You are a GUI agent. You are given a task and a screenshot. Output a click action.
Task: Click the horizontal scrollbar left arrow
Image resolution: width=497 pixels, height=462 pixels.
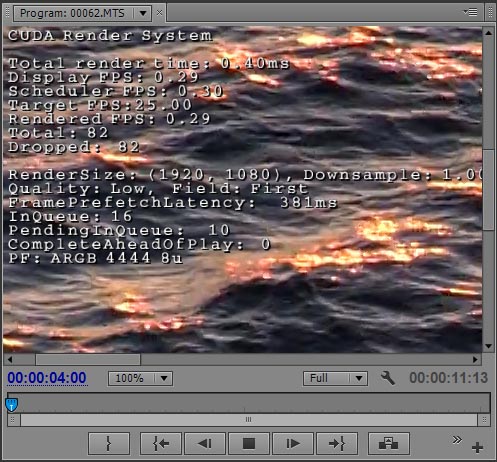pos(10,360)
